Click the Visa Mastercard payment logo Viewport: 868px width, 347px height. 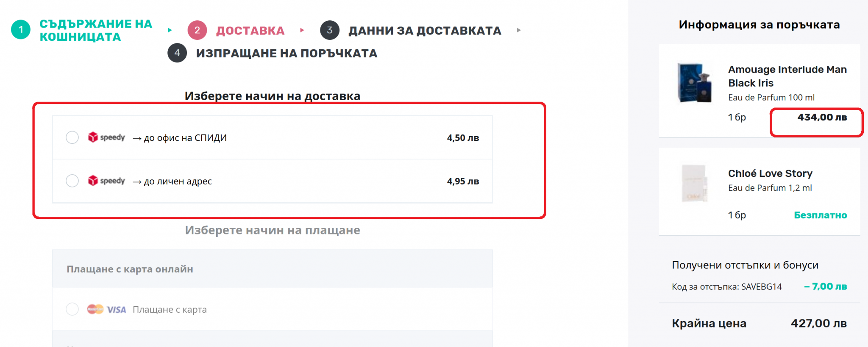tap(106, 309)
